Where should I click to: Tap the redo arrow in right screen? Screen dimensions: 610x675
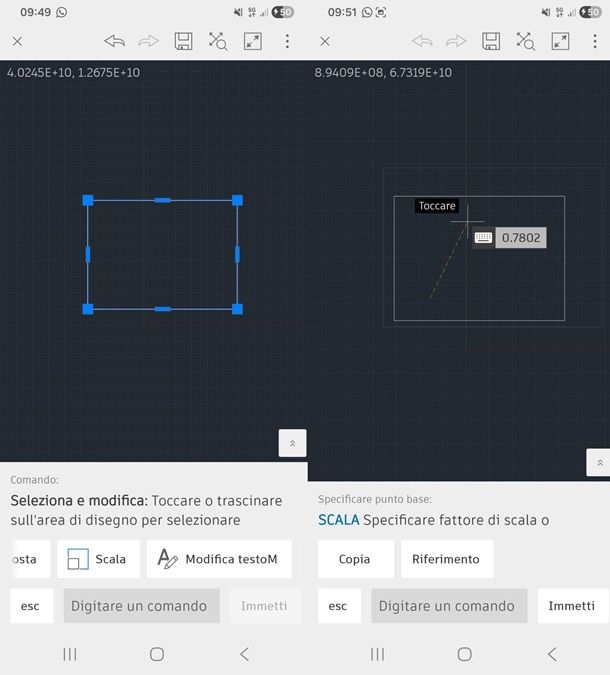(456, 41)
